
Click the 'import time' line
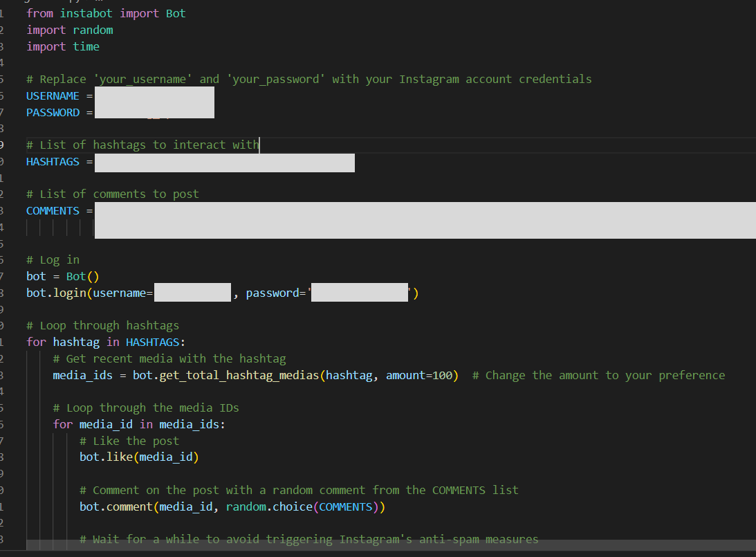tap(63, 46)
